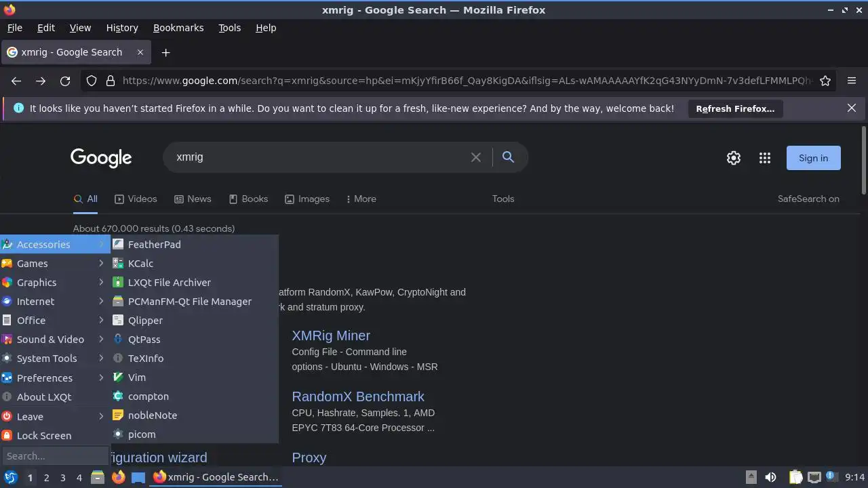Switch to the Images search tab

(x=307, y=199)
